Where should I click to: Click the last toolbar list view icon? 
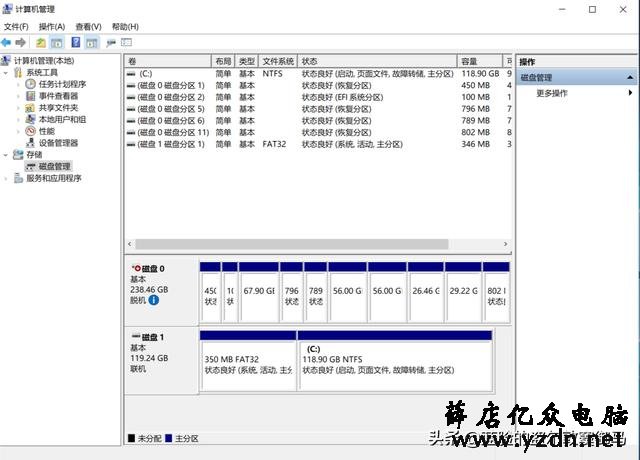pos(127,42)
